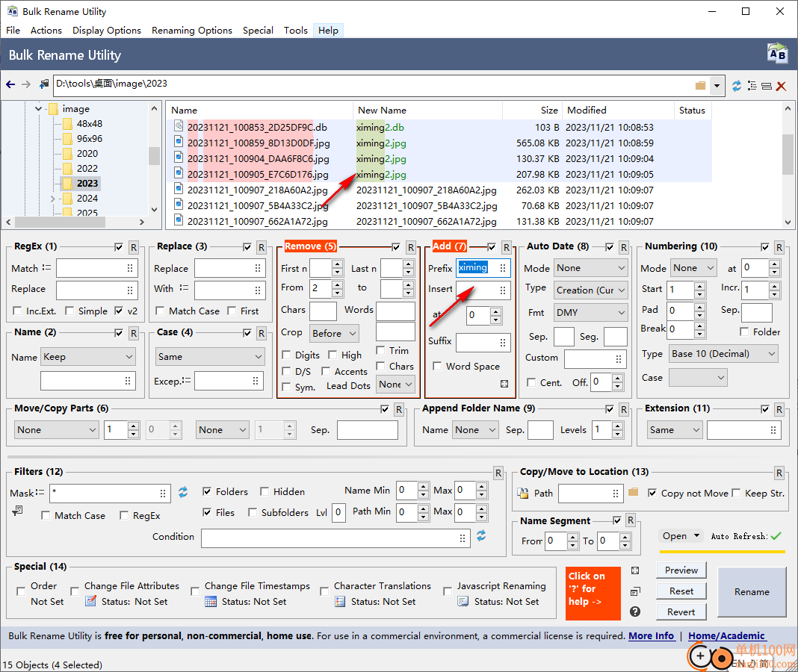
Task: Click the back navigation arrow
Action: [x=10, y=84]
